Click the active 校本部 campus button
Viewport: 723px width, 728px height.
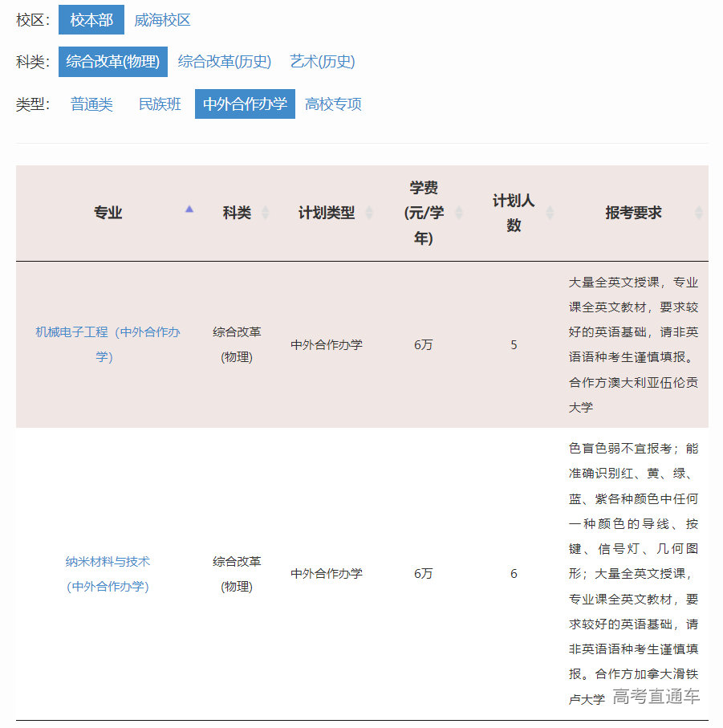click(91, 20)
